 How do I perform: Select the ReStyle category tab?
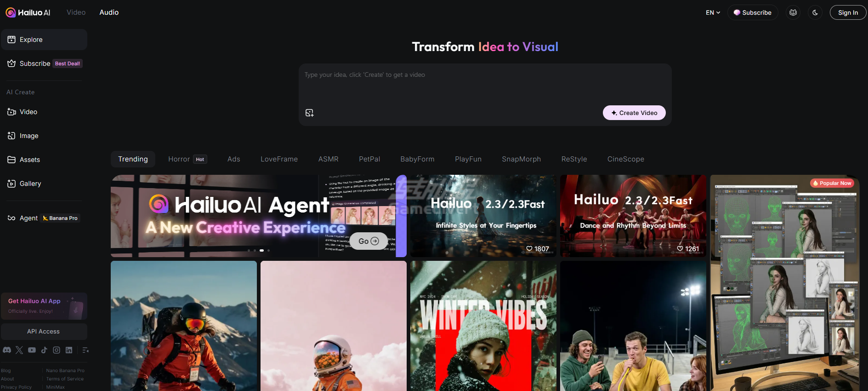(574, 159)
